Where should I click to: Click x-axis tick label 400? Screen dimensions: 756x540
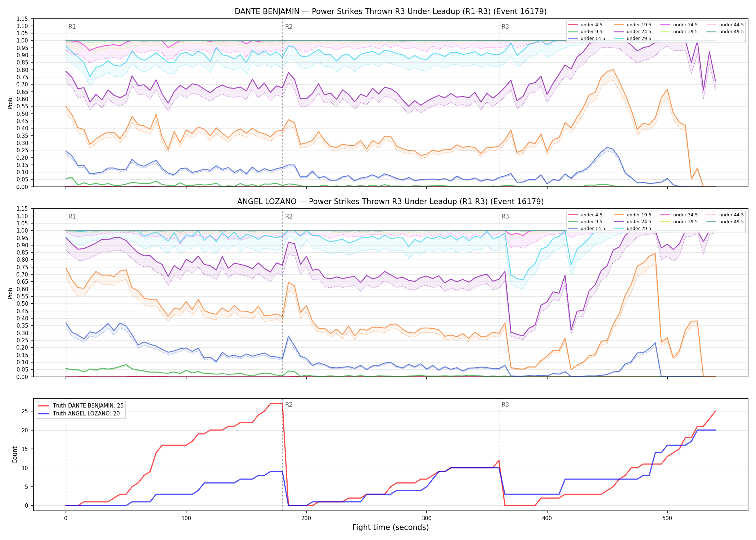(x=547, y=518)
